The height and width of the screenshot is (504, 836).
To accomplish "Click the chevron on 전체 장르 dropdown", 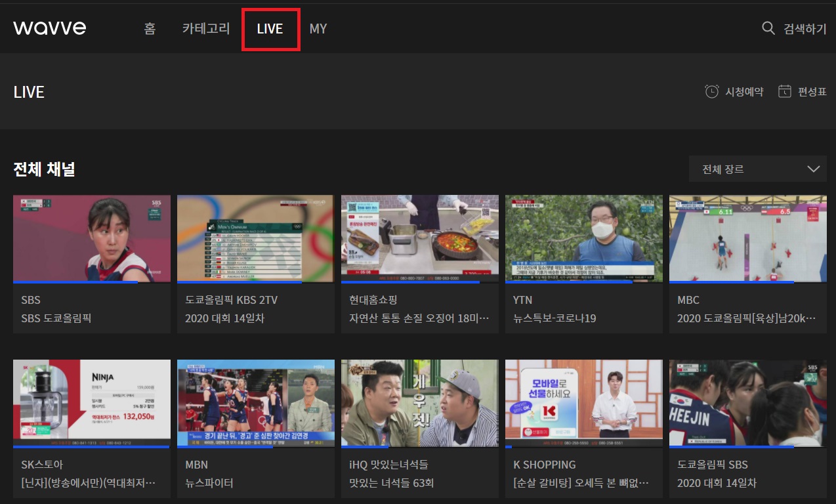I will tap(814, 169).
